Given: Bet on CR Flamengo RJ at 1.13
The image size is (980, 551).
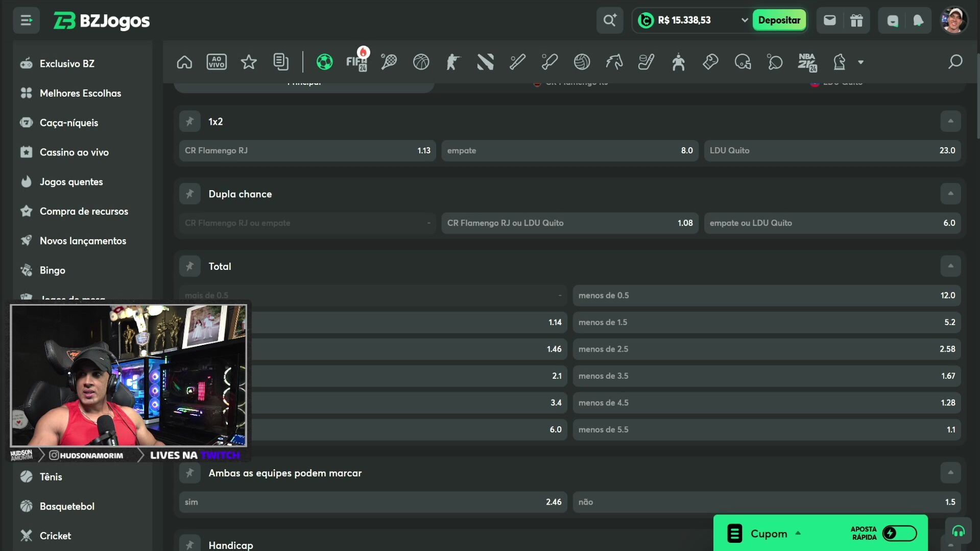Looking at the screenshot, I should point(307,151).
